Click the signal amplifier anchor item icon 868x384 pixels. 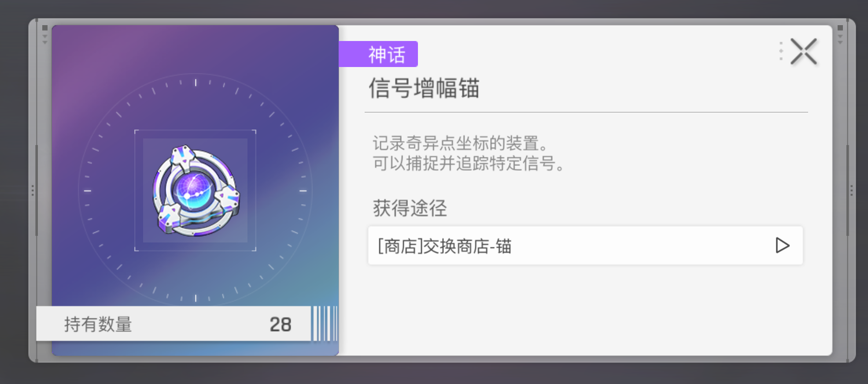tap(196, 190)
